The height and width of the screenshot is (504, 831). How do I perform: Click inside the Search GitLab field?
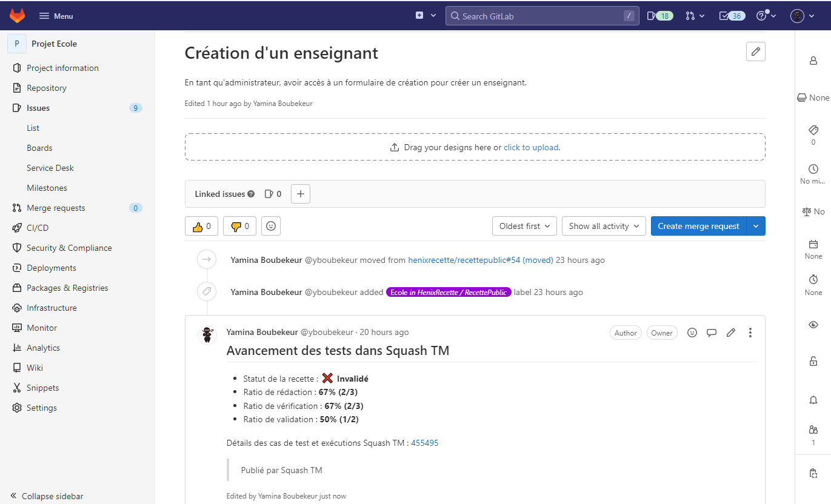541,15
